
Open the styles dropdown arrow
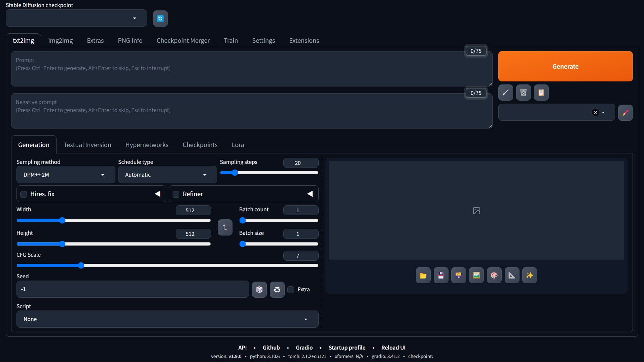pyautogui.click(x=603, y=112)
